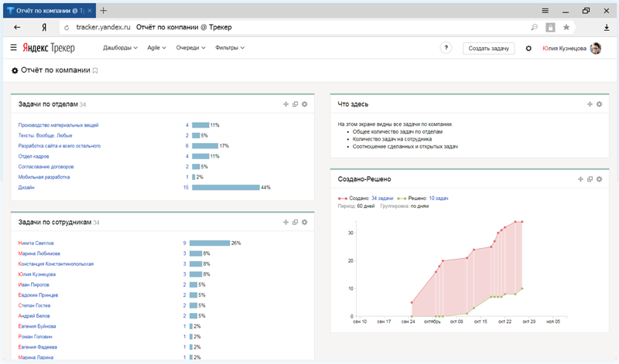The image size is (619, 364).
Task: Go back with the browser back arrow
Action: [x=17, y=27]
